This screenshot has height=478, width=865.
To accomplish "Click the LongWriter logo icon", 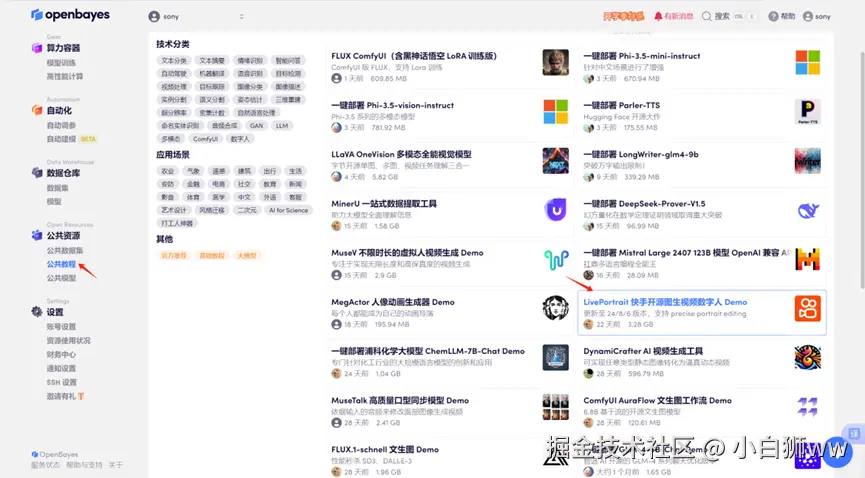I will click(x=808, y=161).
